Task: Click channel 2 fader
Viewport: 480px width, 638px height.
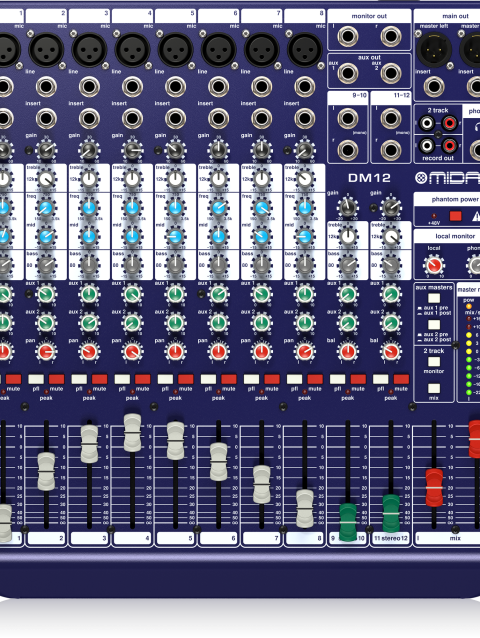Action: coord(46,472)
